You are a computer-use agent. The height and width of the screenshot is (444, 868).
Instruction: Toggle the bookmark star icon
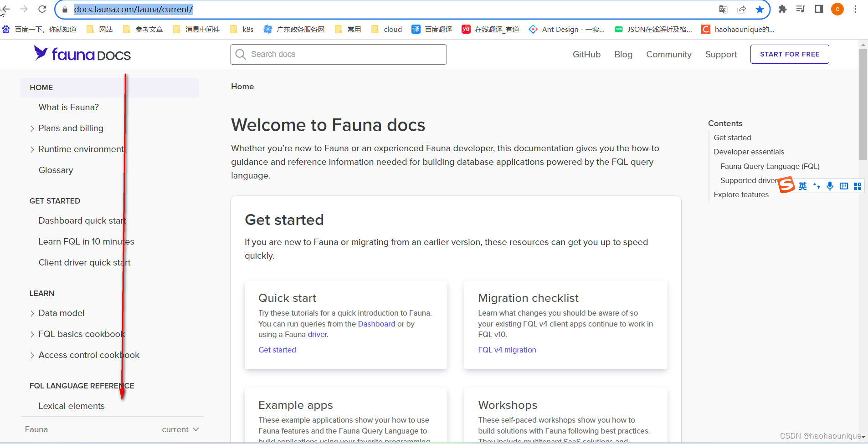[x=760, y=9]
